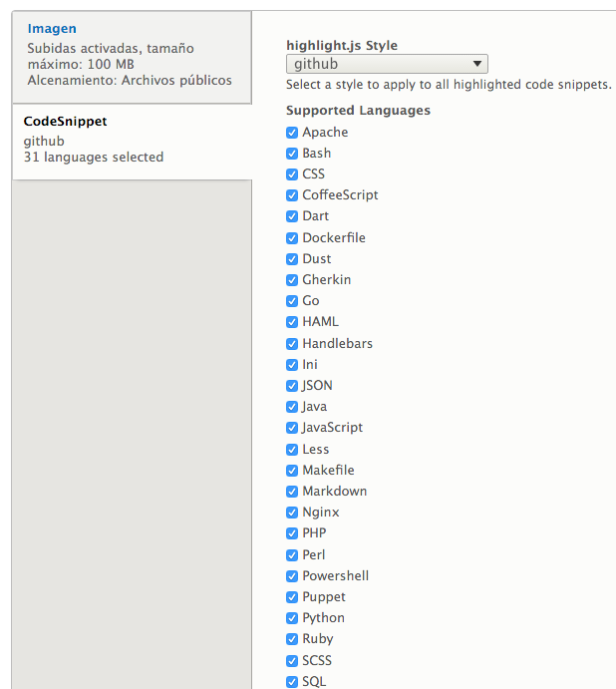Viewport: 616px width, 689px height.
Task: Disable the Go language checkbox
Action: point(292,301)
